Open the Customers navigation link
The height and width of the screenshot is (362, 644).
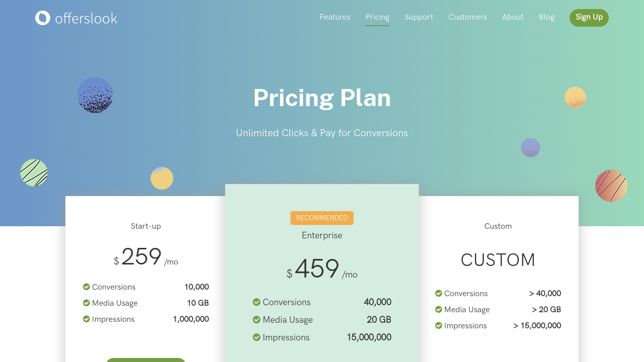467,17
